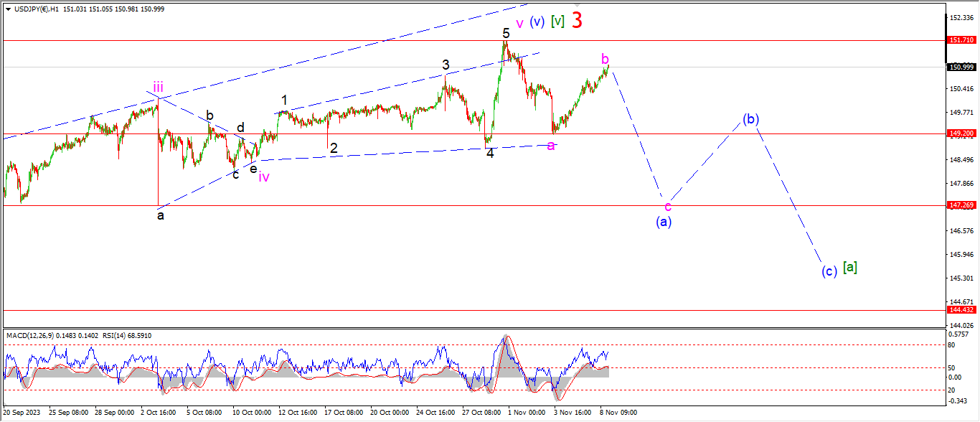Click the 144.671 price axis label
980x422 pixels.
(961, 301)
